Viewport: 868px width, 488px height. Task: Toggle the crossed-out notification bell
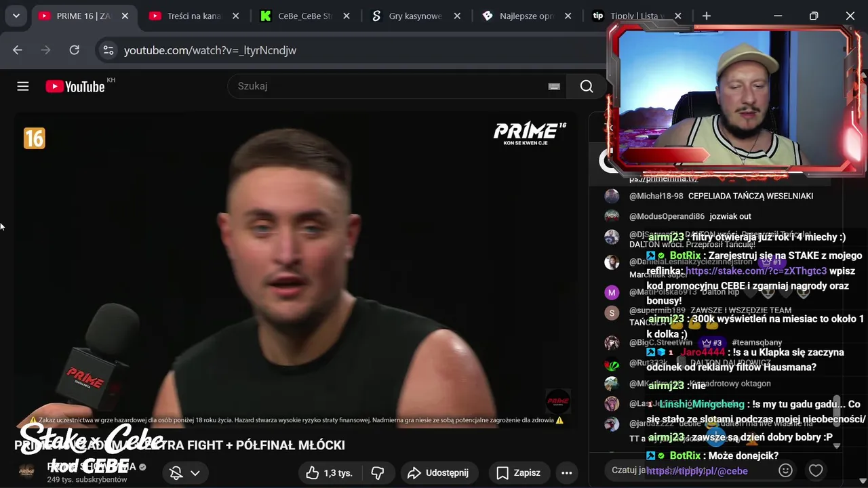[x=176, y=473]
